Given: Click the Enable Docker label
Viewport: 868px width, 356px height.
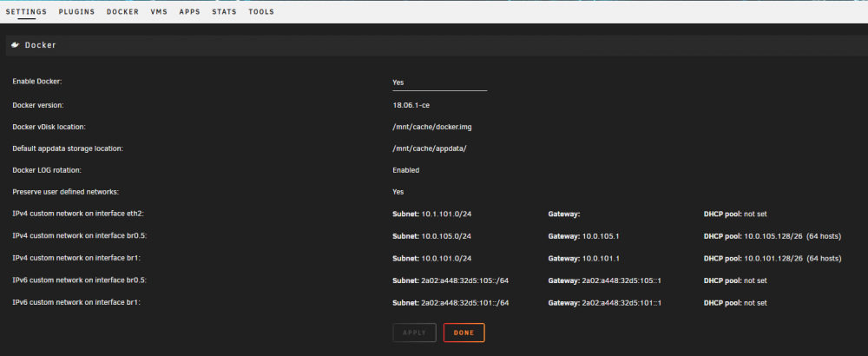Looking at the screenshot, I should pyautogui.click(x=37, y=82).
